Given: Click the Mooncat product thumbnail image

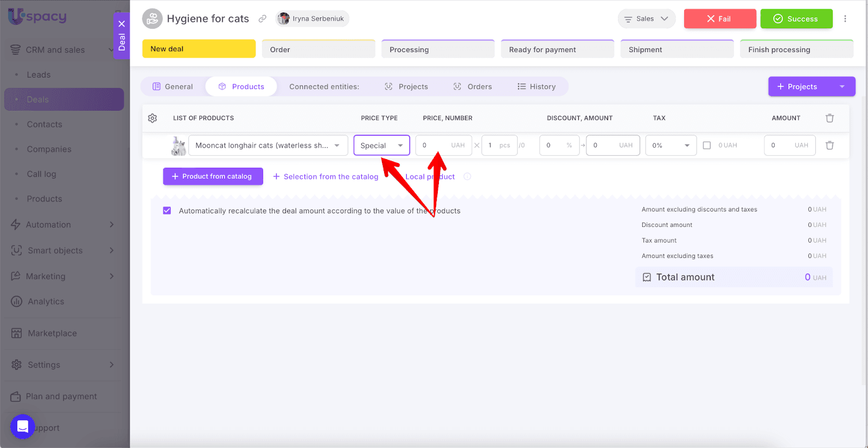Looking at the screenshot, I should click(178, 146).
